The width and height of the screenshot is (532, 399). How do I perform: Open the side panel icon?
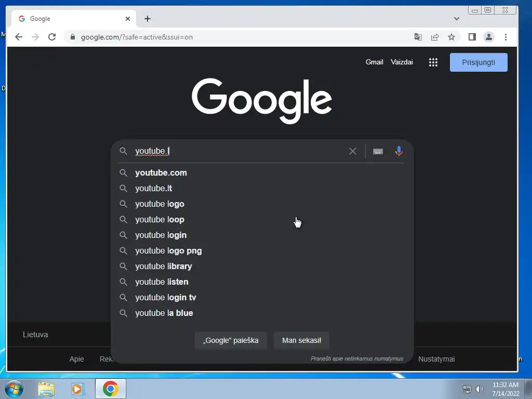(x=472, y=37)
